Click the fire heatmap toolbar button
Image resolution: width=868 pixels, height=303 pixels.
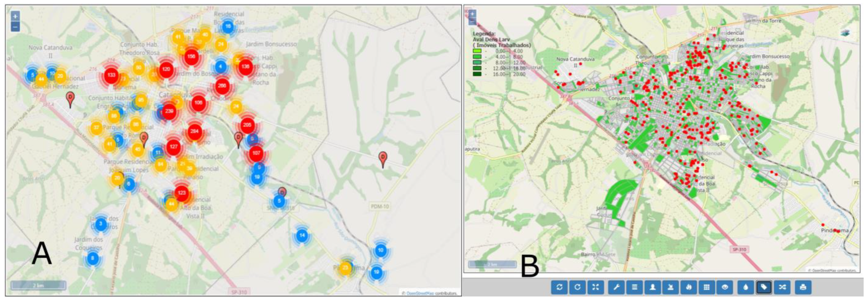(689, 287)
